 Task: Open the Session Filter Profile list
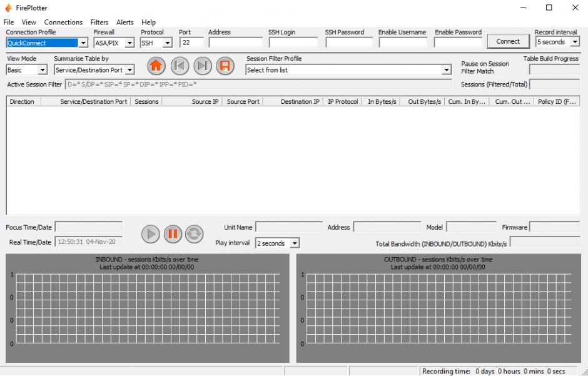point(447,70)
